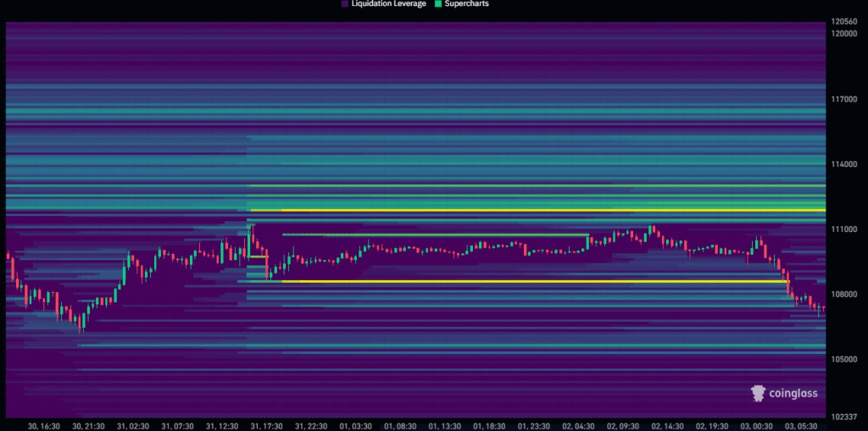Click the 102337 minimum price label
Viewport: 868px width, 431px height.
(x=845, y=417)
